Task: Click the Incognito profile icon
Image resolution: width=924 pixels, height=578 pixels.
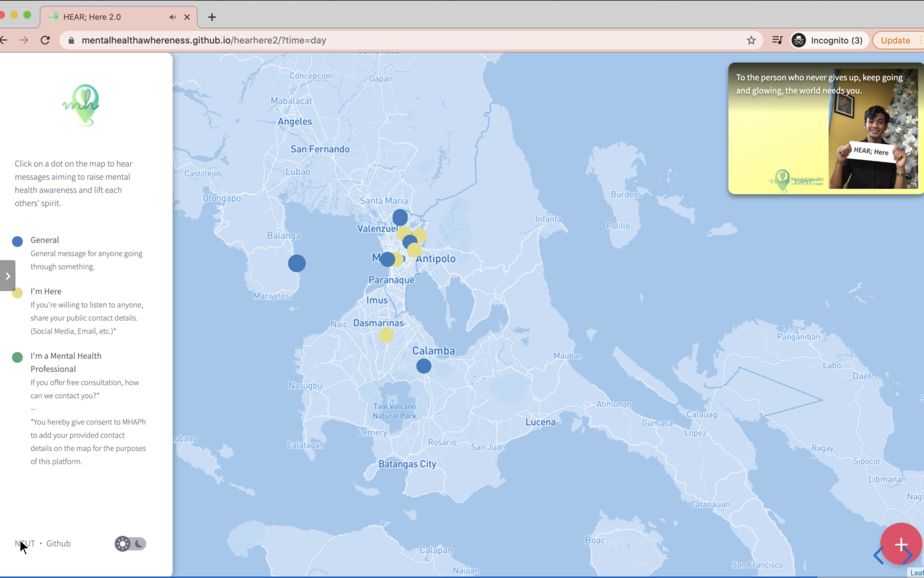Action: [798, 40]
